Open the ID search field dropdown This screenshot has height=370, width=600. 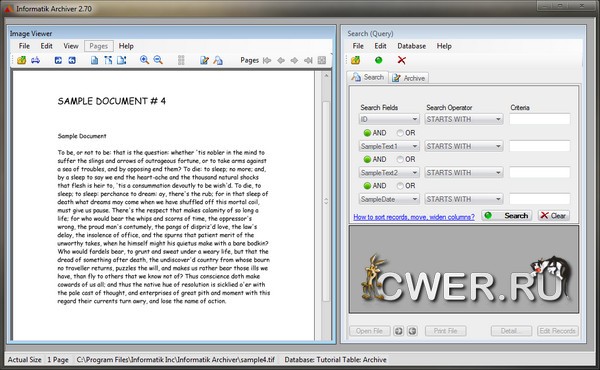tap(389, 119)
